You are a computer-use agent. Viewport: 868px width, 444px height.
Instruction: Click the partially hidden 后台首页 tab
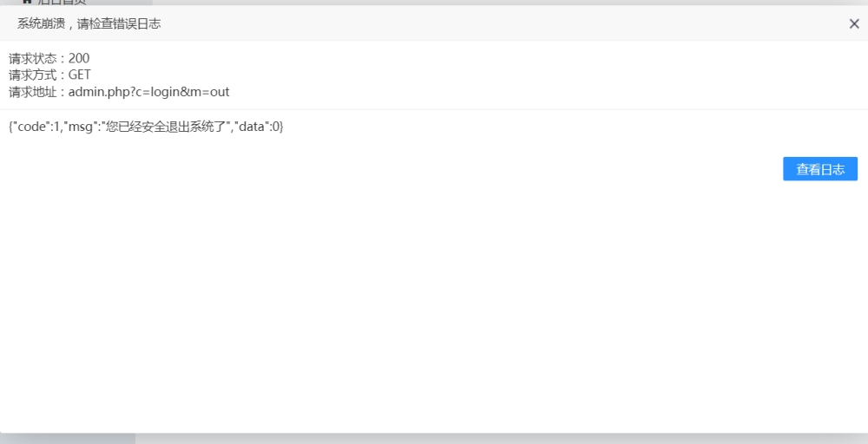click(61, 3)
